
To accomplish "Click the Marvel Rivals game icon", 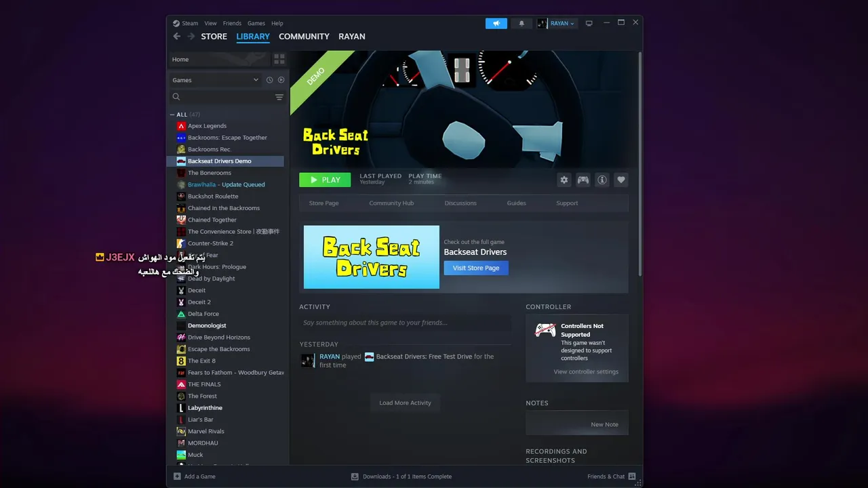I will click(x=181, y=431).
